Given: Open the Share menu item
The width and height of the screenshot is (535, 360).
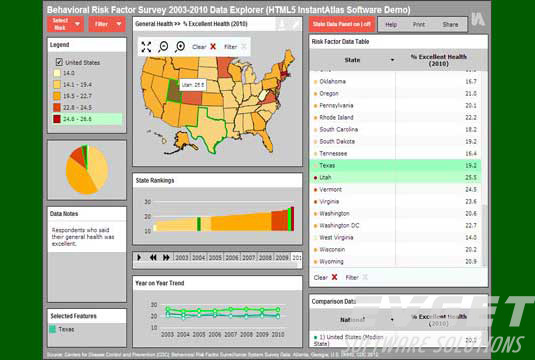Looking at the screenshot, I should 450,25.
